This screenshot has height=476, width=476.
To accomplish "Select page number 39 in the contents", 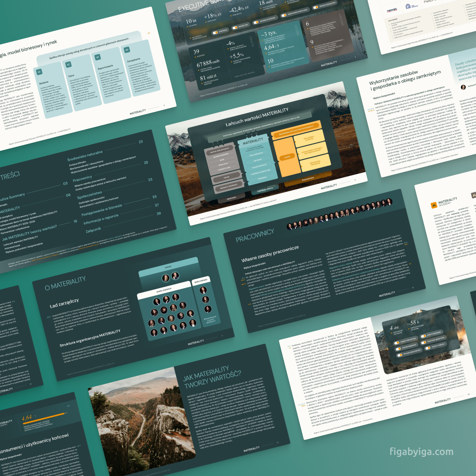I will click(159, 213).
